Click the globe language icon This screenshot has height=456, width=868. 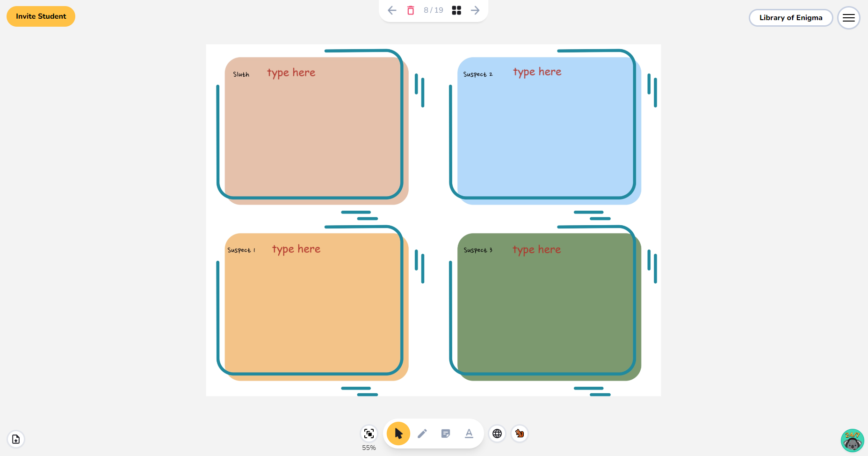pyautogui.click(x=497, y=434)
